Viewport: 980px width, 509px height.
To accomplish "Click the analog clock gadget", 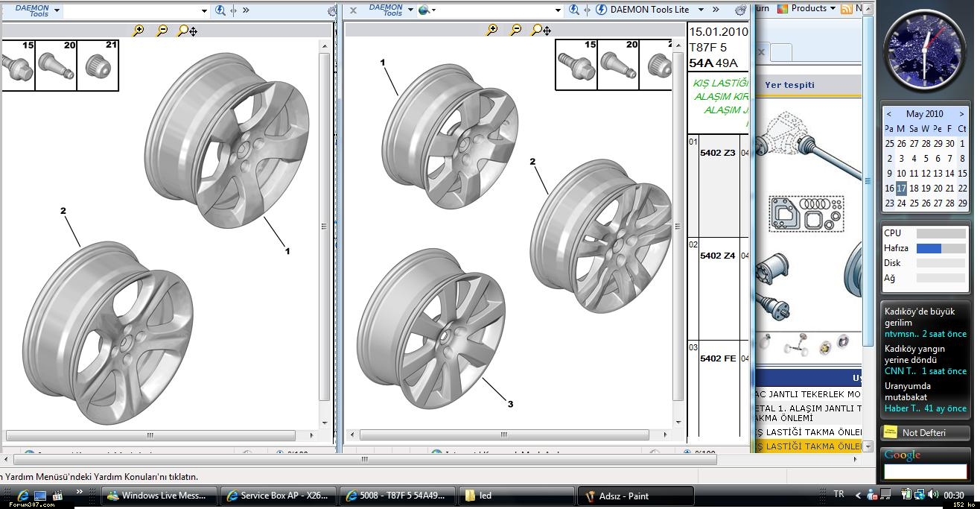I will pyautogui.click(x=925, y=52).
